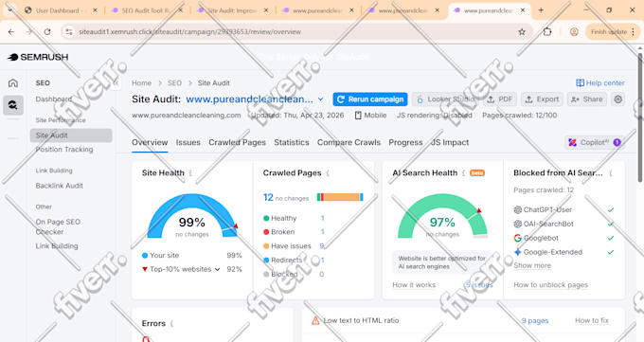Click the Semrush logo

(x=38, y=57)
